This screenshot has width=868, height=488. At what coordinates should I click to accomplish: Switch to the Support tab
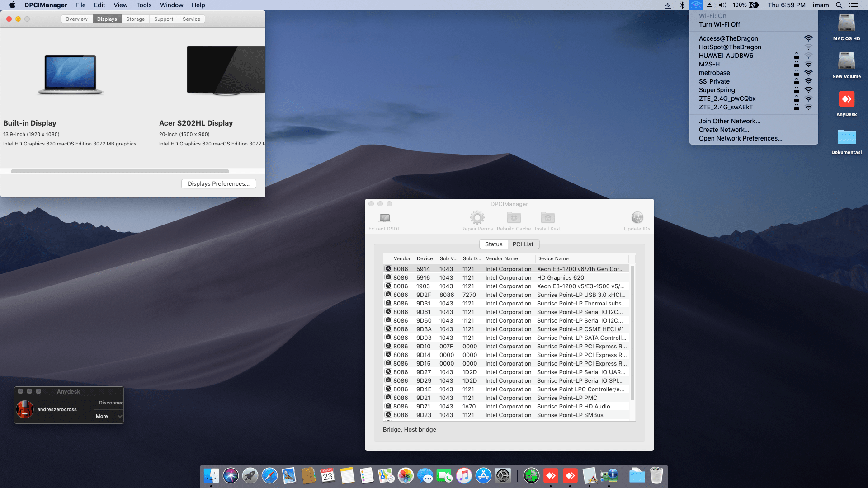point(164,19)
